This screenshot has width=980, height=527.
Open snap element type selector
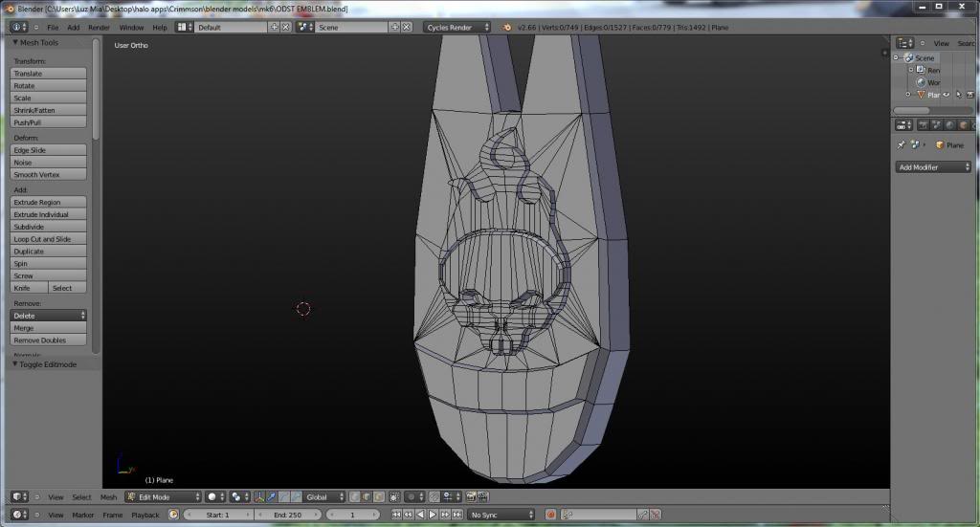point(452,497)
